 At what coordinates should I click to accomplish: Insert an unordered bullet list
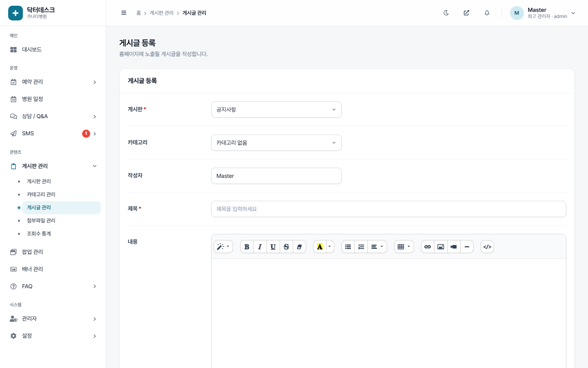[348, 247]
